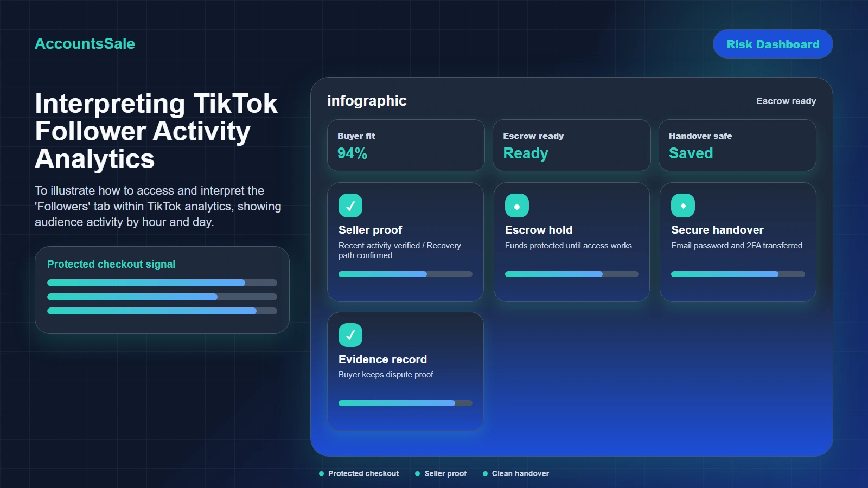This screenshot has height=488, width=868.
Task: Click the Seller proof progress bar
Action: pyautogui.click(x=405, y=274)
